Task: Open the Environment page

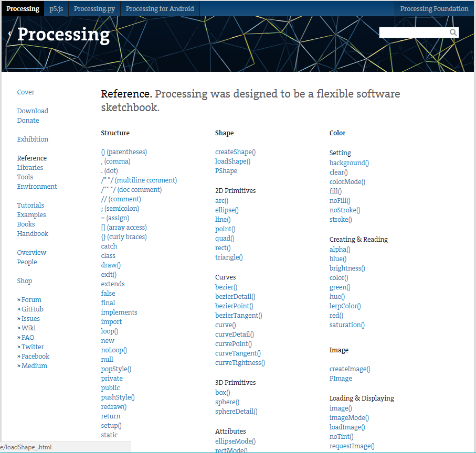Action: coord(37,186)
